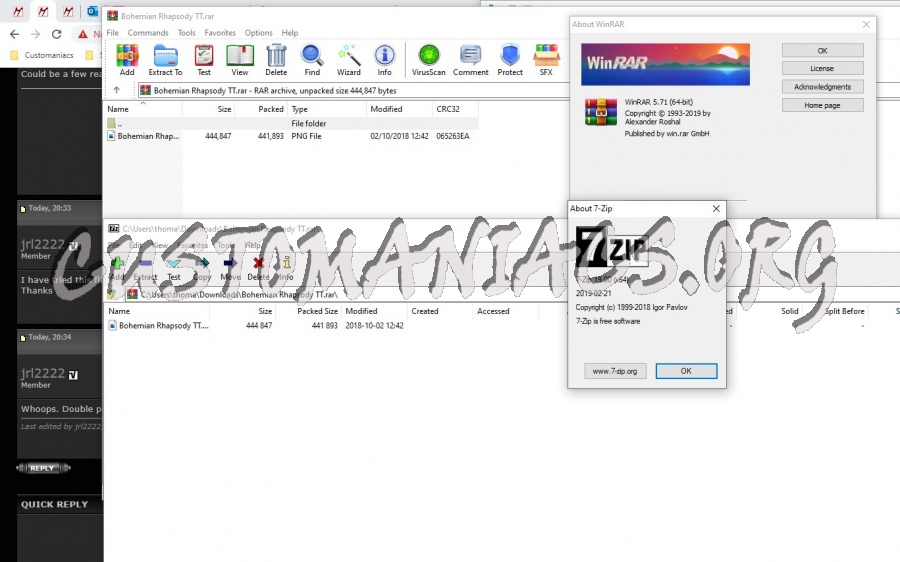Image resolution: width=900 pixels, height=562 pixels.
Task: Click OK in the About 7-Zip dialog
Action: 686,371
